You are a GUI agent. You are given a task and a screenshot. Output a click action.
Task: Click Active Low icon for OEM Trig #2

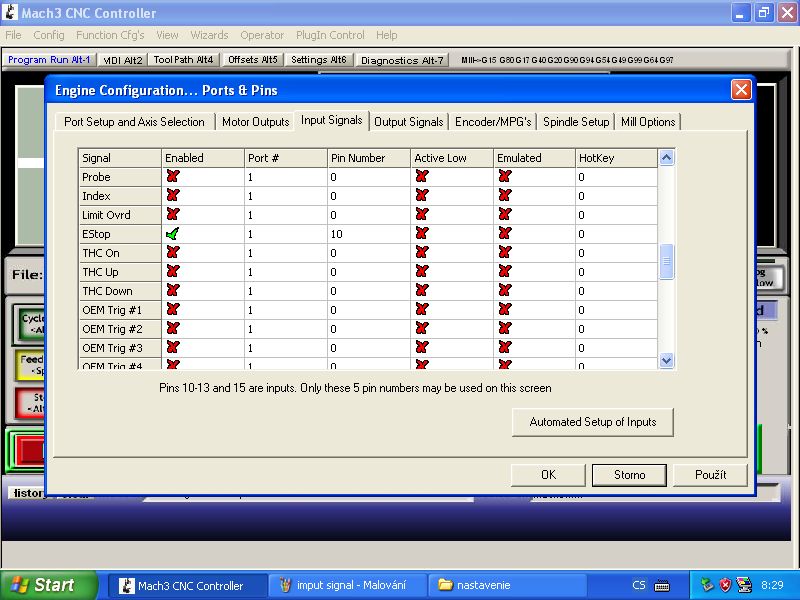coord(421,329)
